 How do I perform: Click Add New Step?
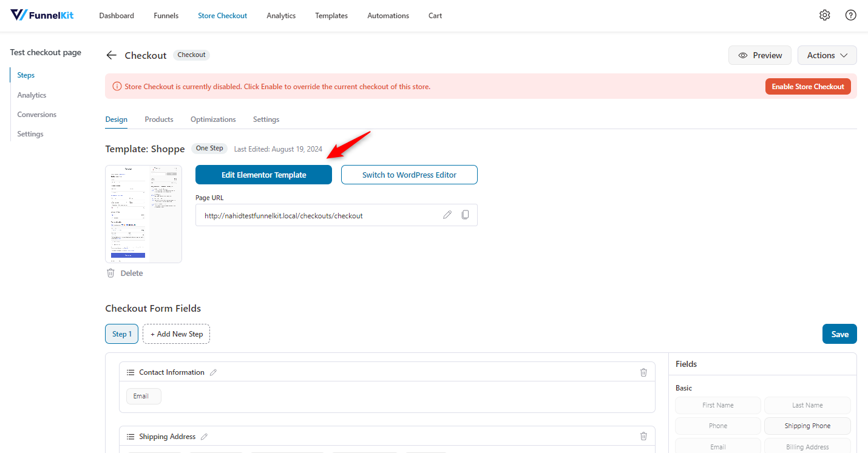[x=177, y=334]
